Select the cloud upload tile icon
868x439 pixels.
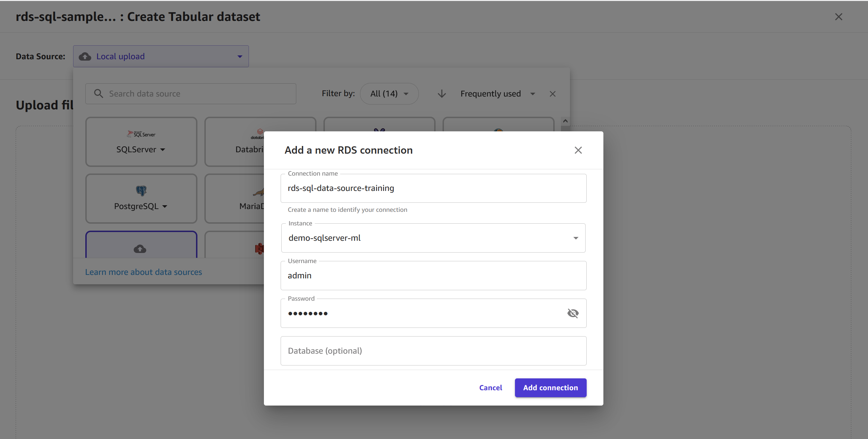(x=140, y=249)
